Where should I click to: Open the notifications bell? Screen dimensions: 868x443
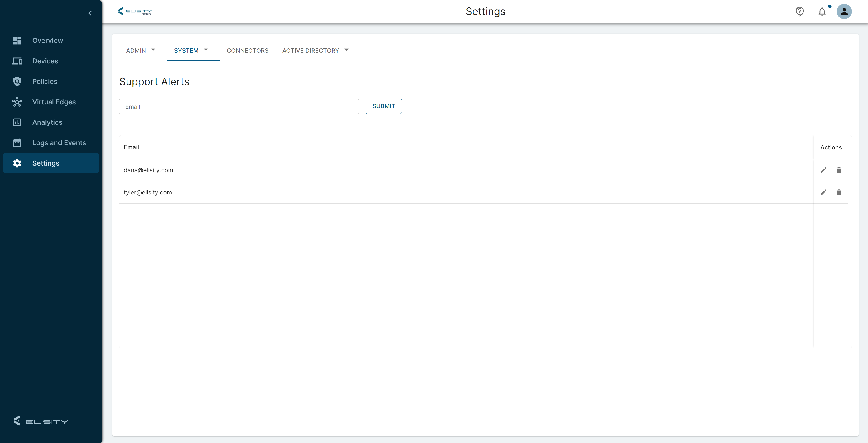click(x=822, y=12)
